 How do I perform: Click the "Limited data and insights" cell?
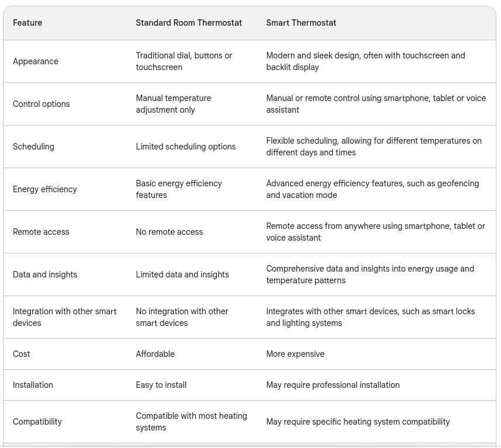tap(182, 275)
